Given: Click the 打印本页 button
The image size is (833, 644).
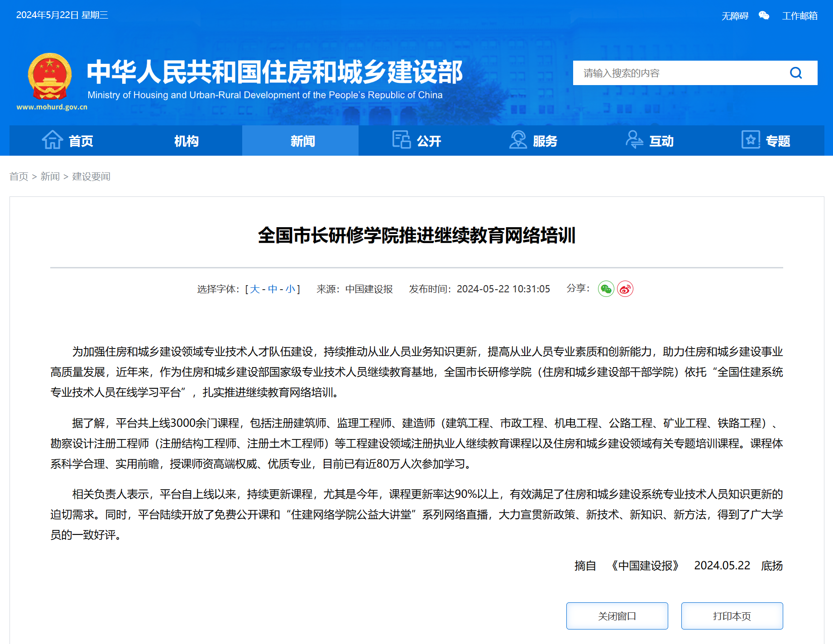Looking at the screenshot, I should (732, 616).
